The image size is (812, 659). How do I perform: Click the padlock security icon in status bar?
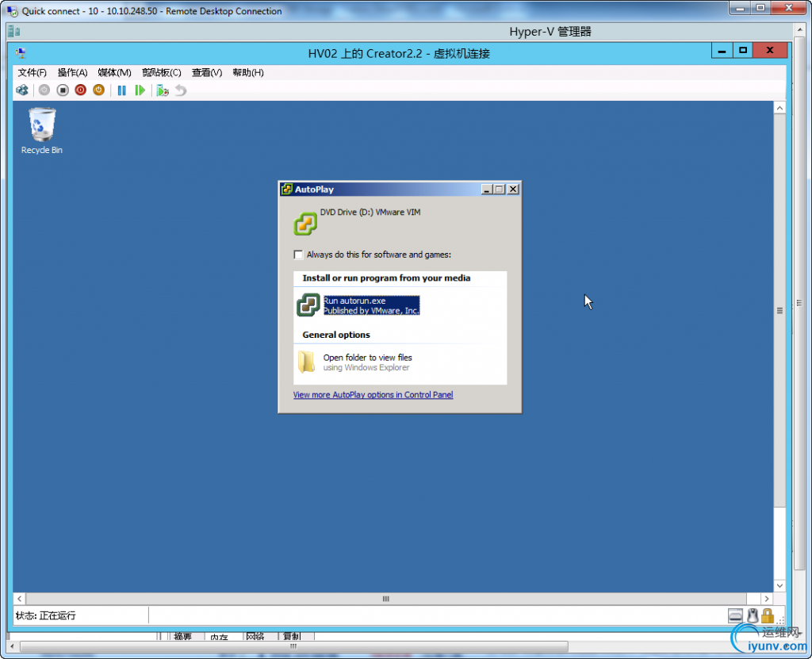(768, 615)
